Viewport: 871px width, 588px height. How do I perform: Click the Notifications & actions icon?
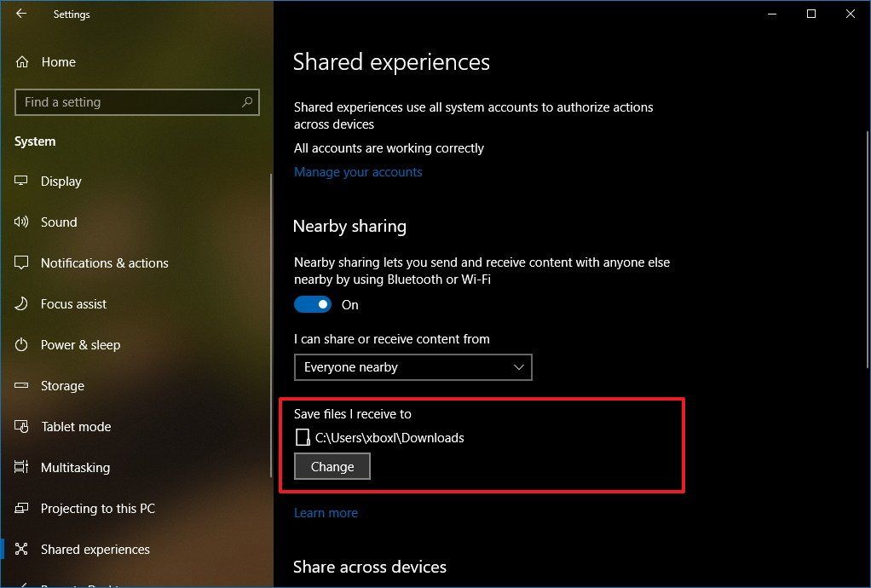[x=24, y=262]
